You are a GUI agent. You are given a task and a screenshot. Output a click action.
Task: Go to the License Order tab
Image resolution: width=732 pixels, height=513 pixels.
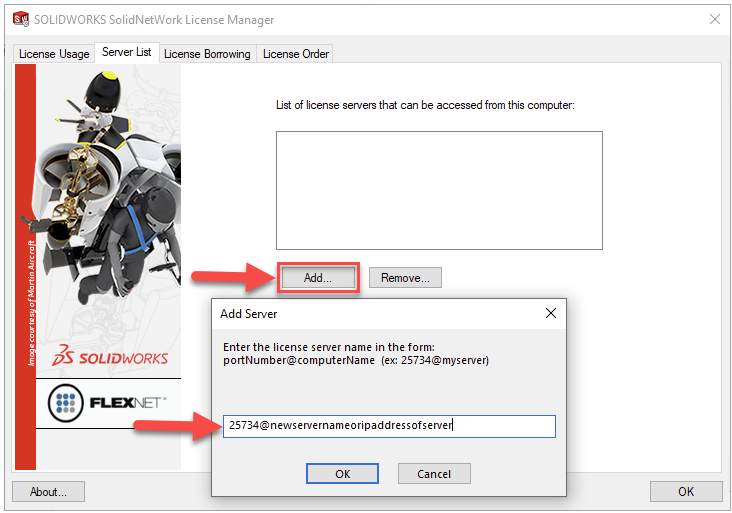coord(295,54)
